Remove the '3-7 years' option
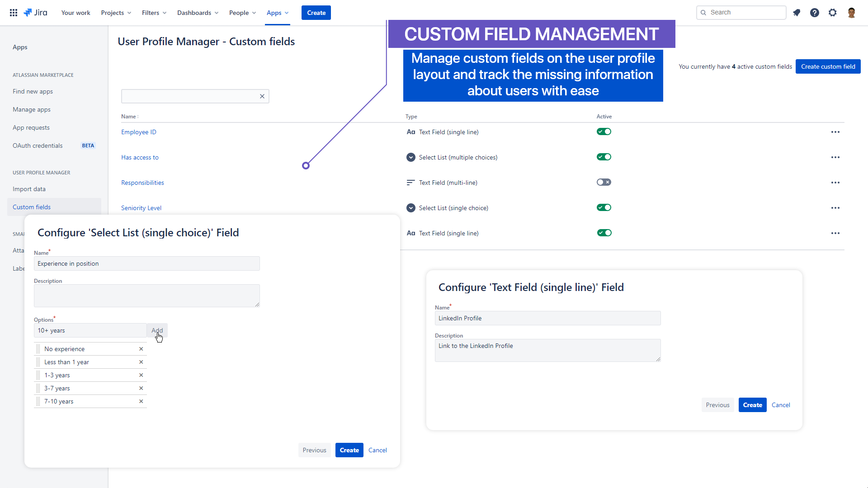 (141, 388)
